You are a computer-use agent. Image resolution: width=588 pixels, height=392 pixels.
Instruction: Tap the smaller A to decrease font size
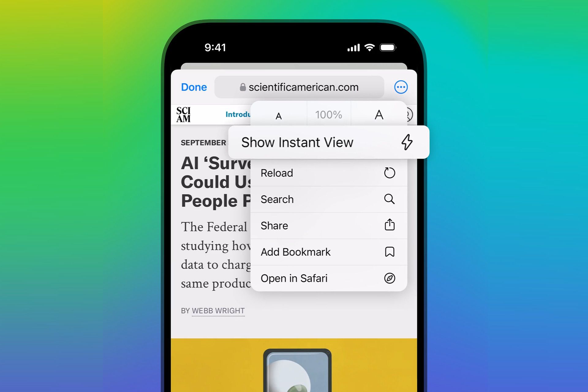coord(279,115)
